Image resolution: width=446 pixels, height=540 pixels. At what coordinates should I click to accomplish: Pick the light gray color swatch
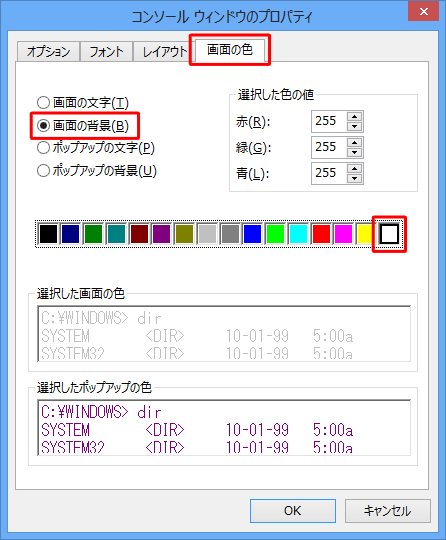pos(207,234)
